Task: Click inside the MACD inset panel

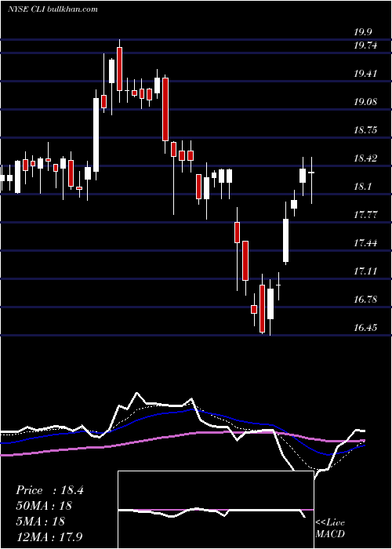Action: pos(216,510)
